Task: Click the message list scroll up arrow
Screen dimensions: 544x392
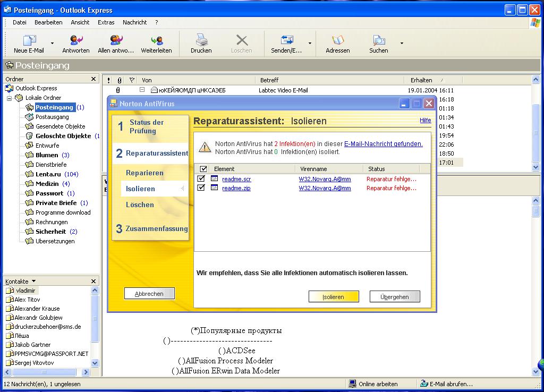Action: click(535, 80)
